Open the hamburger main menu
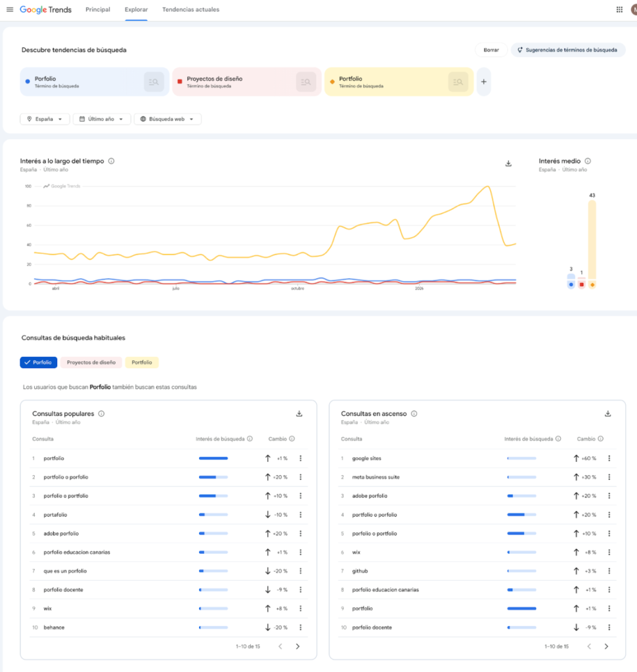 click(x=9, y=10)
